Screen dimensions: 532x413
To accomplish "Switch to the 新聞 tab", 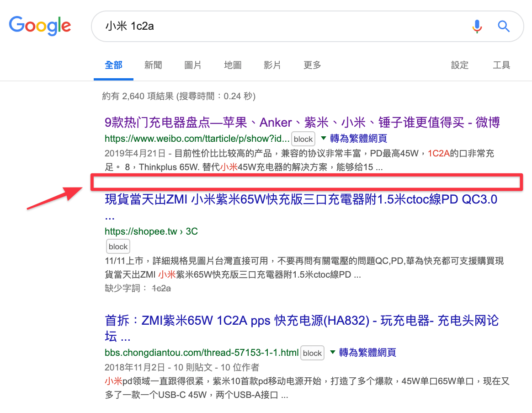I will pos(153,65).
